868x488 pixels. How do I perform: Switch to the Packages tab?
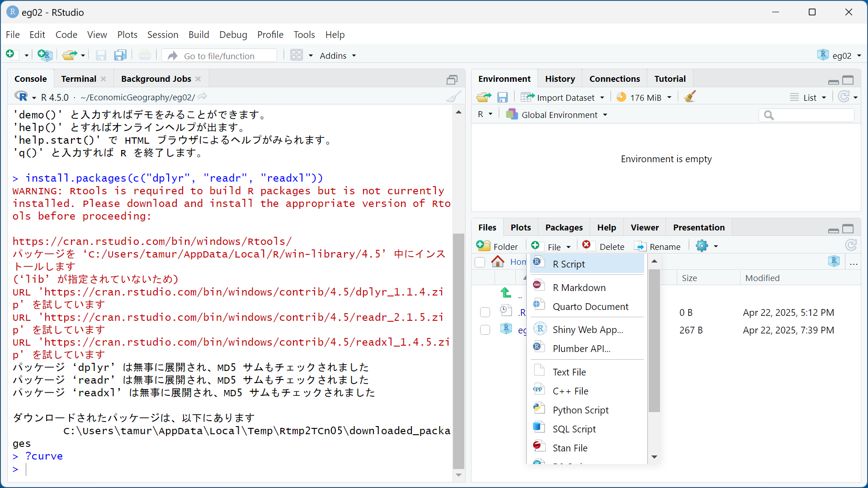point(564,227)
